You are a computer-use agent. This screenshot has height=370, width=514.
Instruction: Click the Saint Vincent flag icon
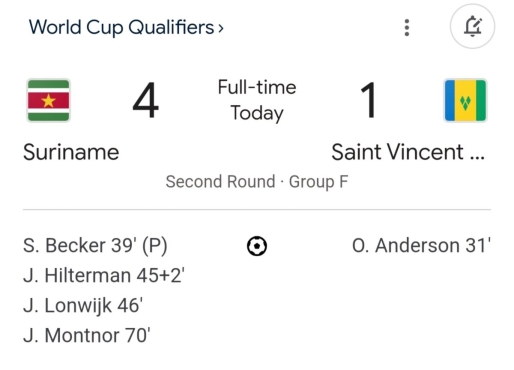(x=465, y=100)
